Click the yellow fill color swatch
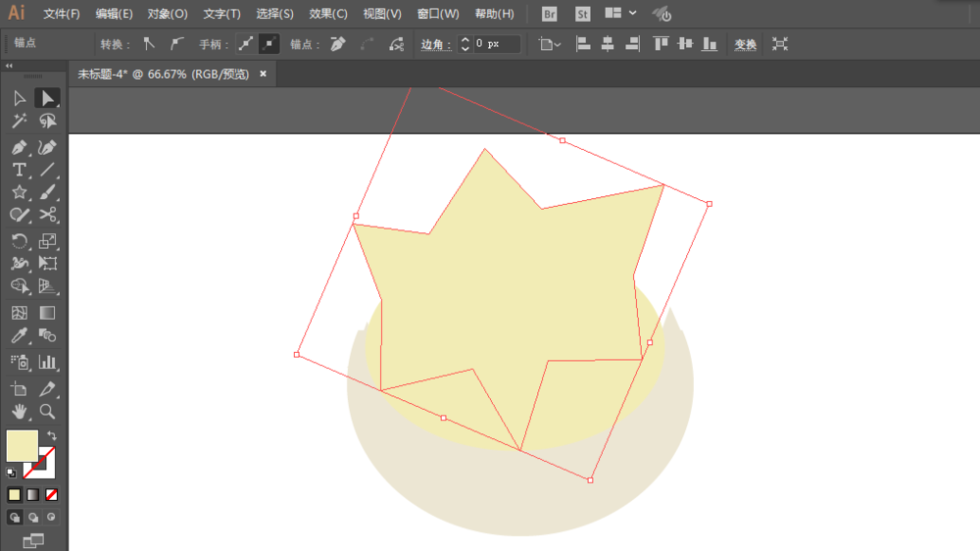 [22, 445]
